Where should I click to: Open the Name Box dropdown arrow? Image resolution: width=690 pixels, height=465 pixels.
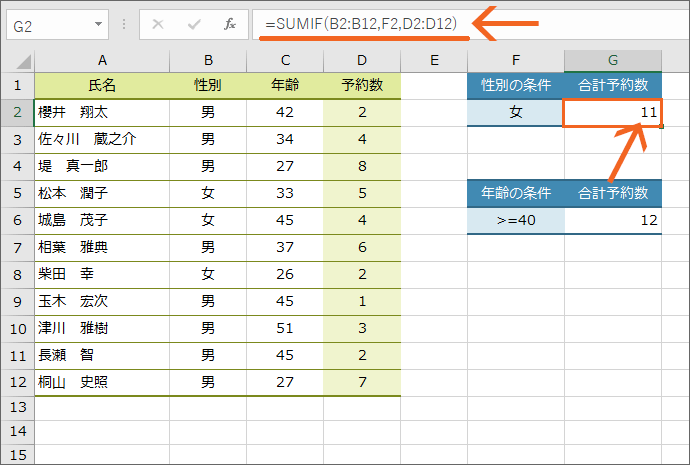tap(99, 25)
